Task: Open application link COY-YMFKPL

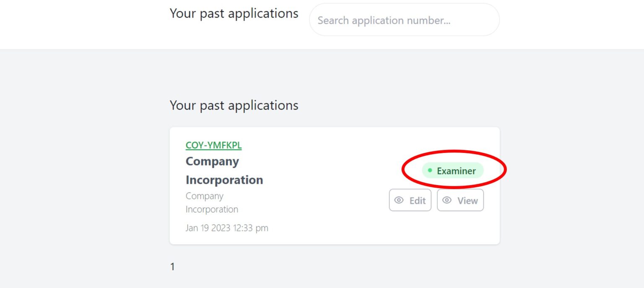Action: 213,145
